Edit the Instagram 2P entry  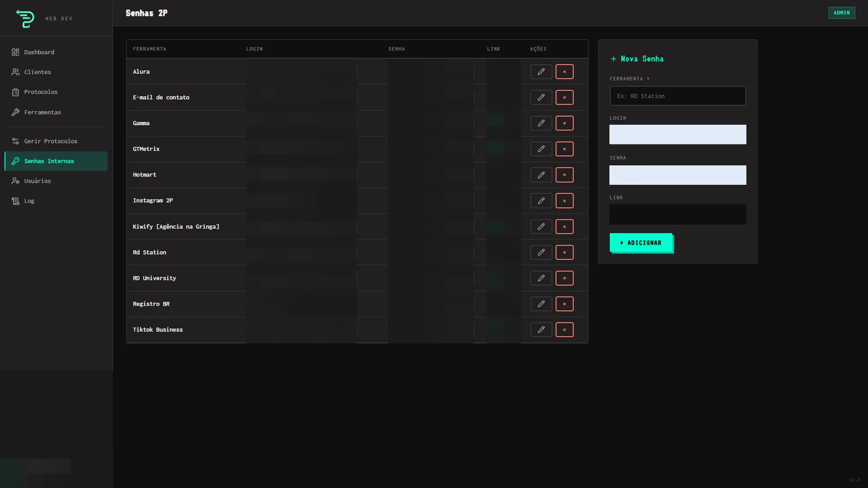tap(541, 201)
